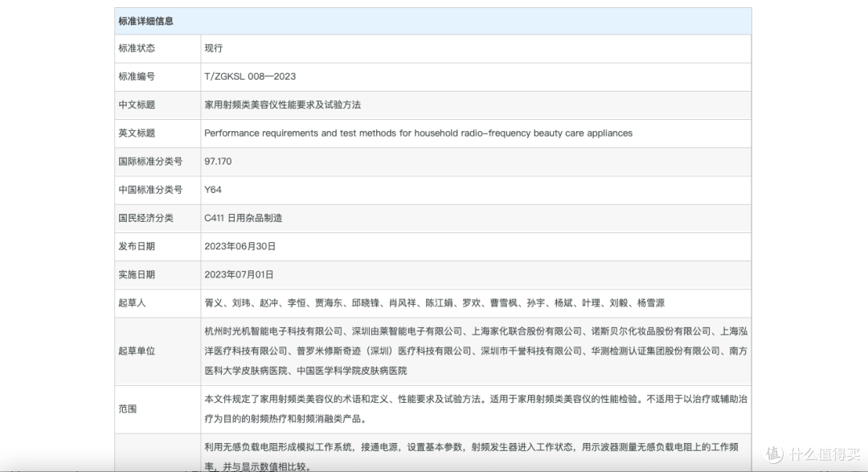Viewport: 868px width, 472px height.
Task: Select the 中文标题 label cell
Action: click(x=158, y=105)
